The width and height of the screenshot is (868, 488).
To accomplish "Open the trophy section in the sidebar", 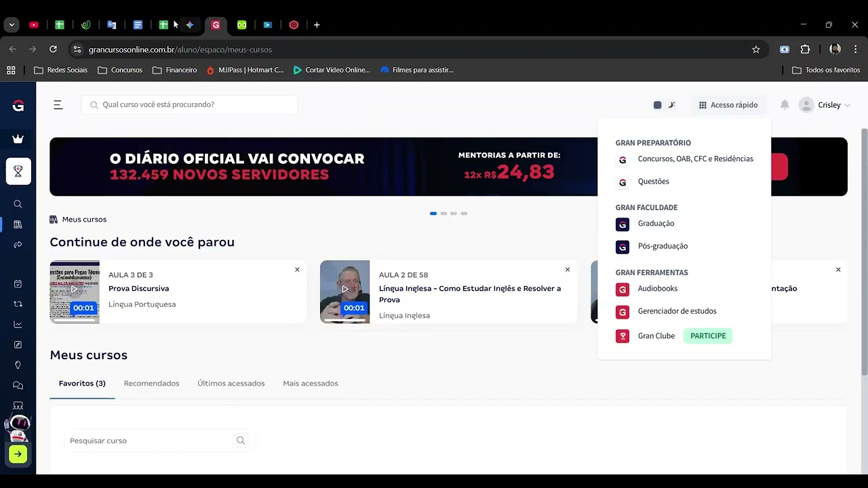I will pos(18,172).
